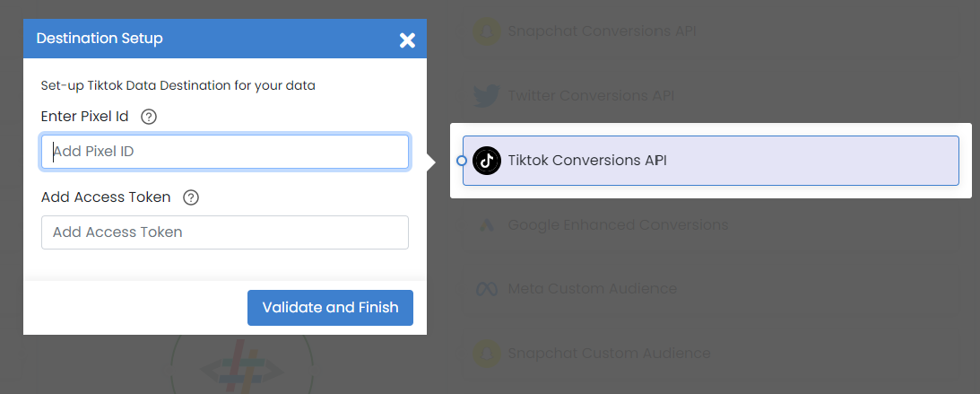Select Snapchat Custom Audience destination
Viewport: 980px width, 394px height.
click(711, 354)
